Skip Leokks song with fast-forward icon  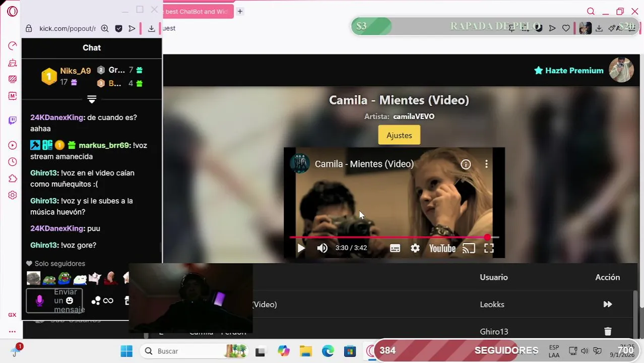(608, 304)
